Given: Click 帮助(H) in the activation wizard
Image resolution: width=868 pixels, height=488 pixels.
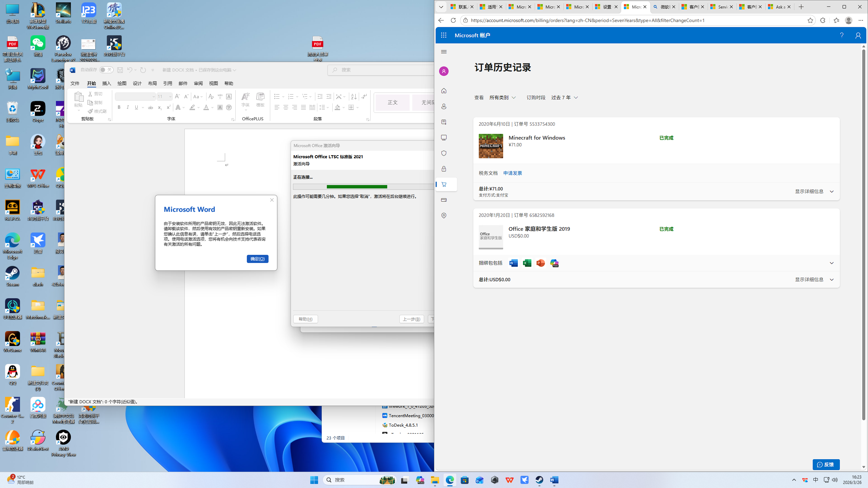Looking at the screenshot, I should point(305,319).
